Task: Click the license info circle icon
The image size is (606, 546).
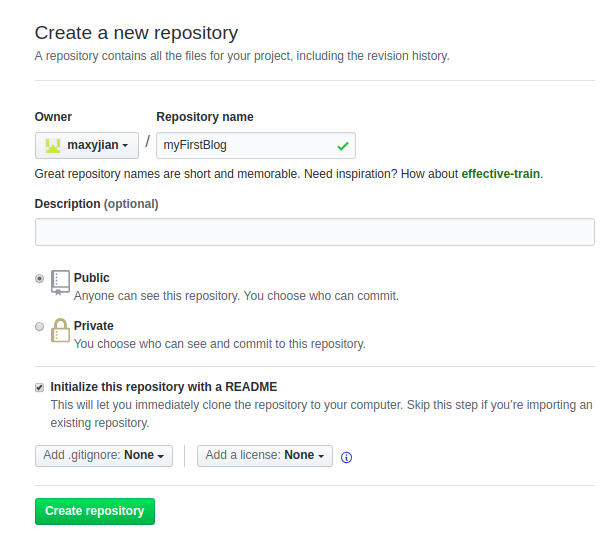Action: click(347, 457)
